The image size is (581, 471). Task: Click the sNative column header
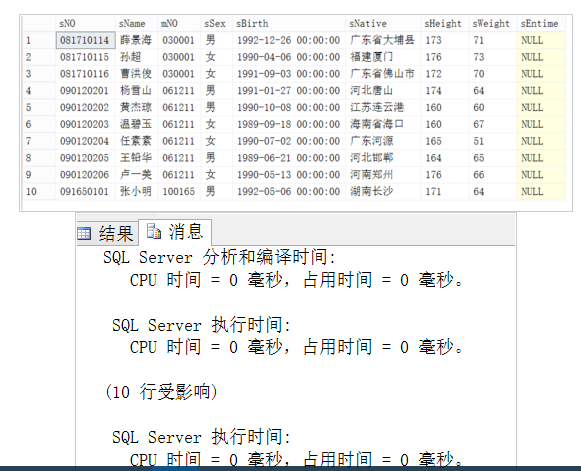click(x=383, y=24)
